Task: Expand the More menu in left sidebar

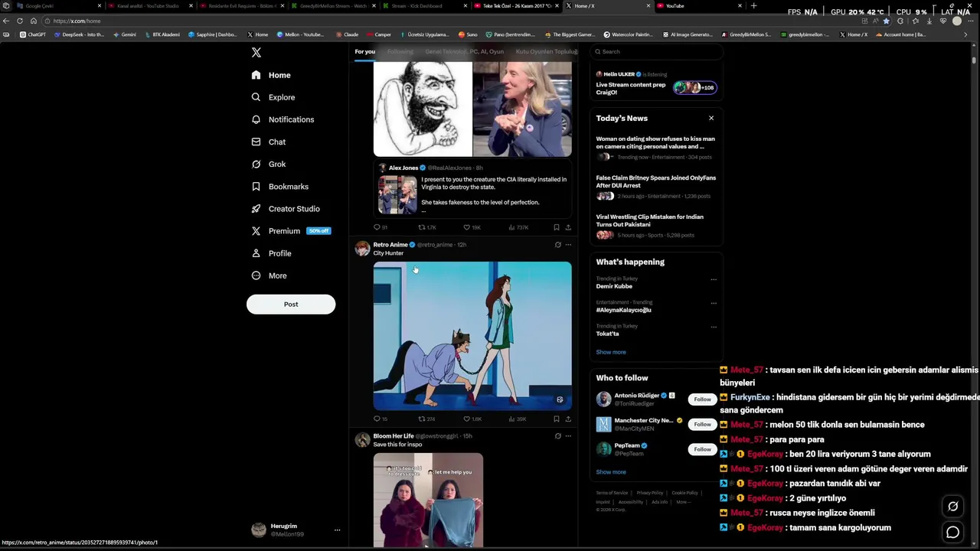Action: 269,275
